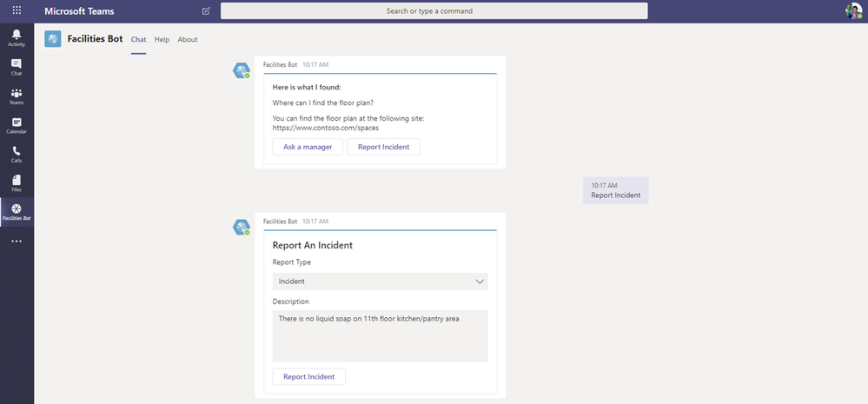Click the Description text area
Image resolution: width=868 pixels, height=404 pixels.
381,336
